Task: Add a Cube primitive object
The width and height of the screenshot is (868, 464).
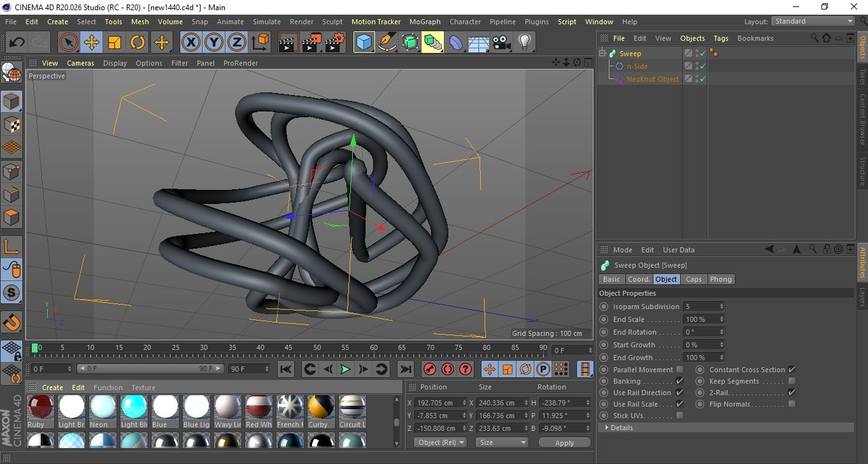Action: (x=364, y=43)
